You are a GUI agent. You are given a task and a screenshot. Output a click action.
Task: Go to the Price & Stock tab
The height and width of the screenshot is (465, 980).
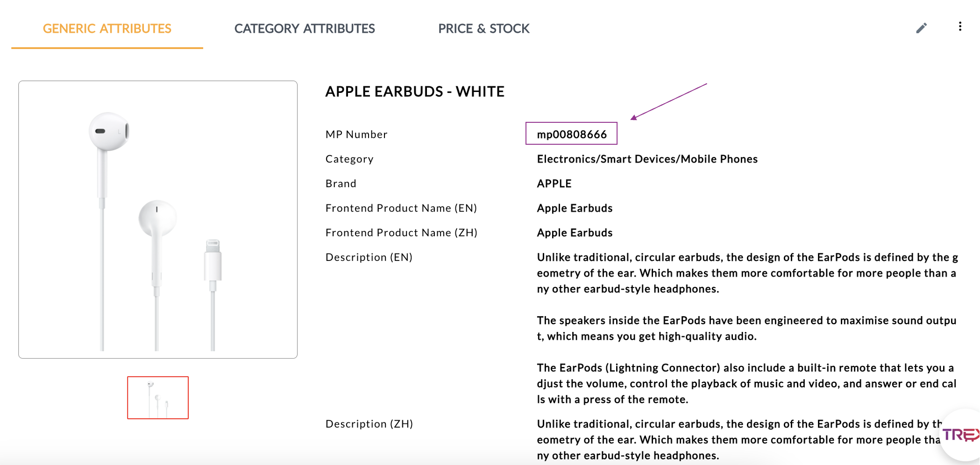pos(483,28)
